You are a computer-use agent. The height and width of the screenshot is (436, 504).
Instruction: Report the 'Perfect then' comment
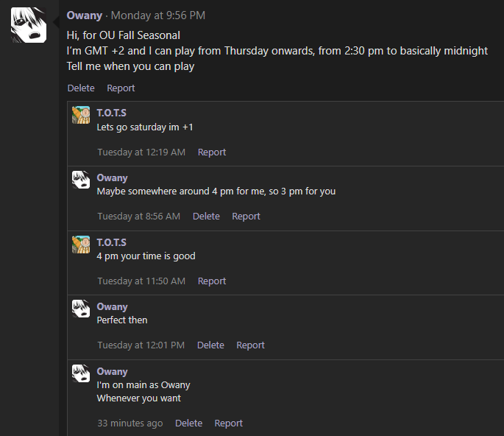coord(250,345)
